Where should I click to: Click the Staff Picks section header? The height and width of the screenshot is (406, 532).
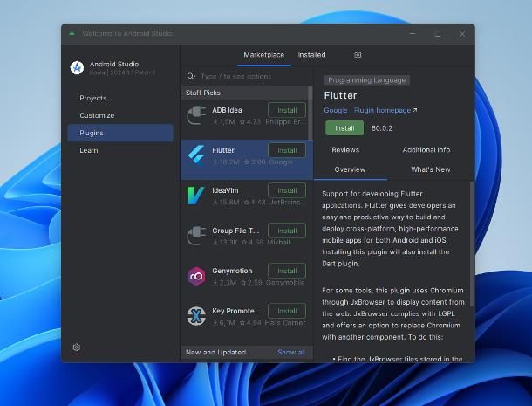[x=203, y=93]
